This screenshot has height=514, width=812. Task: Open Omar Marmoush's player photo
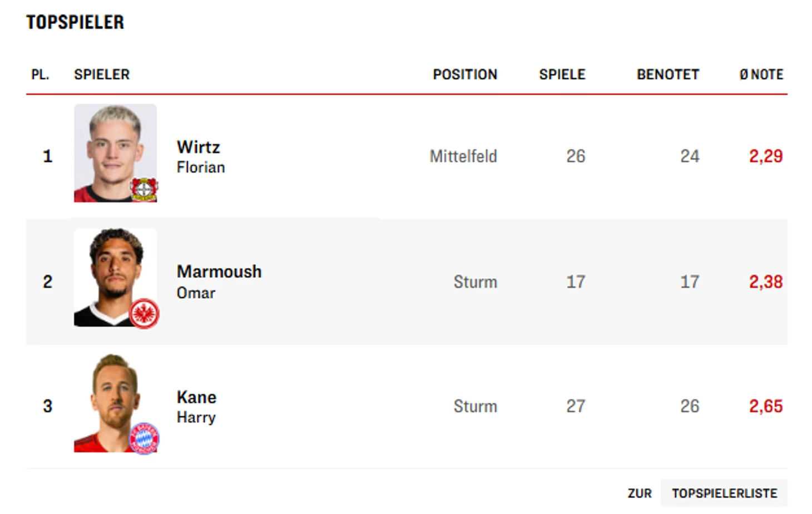click(115, 278)
